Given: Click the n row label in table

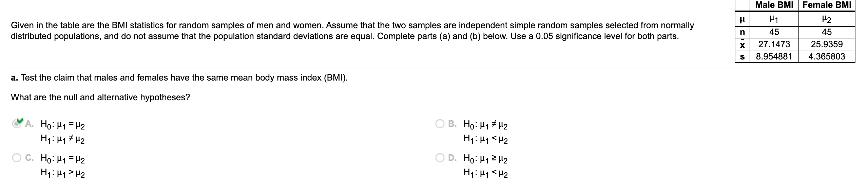Looking at the screenshot, I should tap(742, 32).
